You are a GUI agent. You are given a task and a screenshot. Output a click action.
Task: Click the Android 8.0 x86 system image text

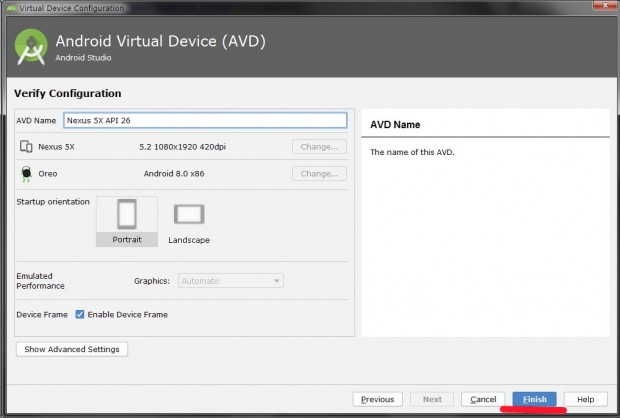pos(172,174)
